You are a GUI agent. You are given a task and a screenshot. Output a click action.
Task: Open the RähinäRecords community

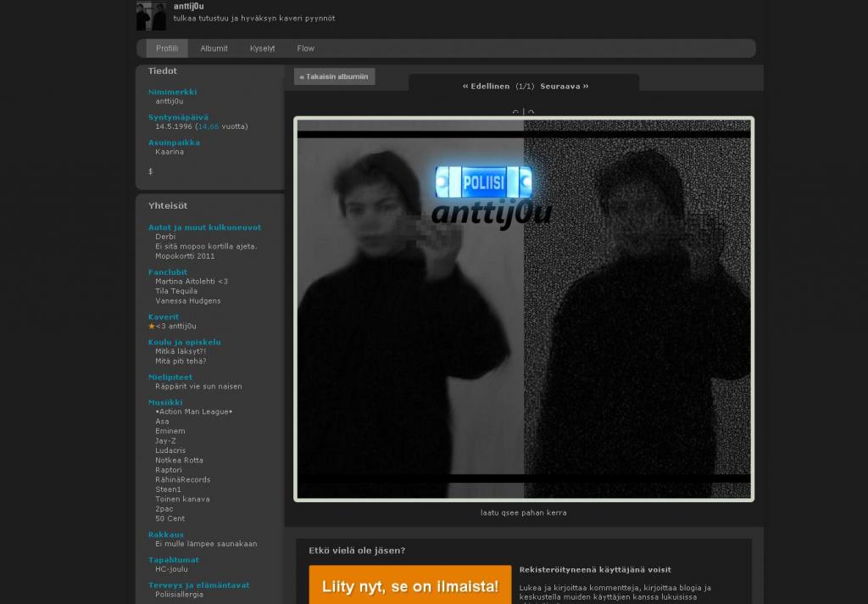183,479
